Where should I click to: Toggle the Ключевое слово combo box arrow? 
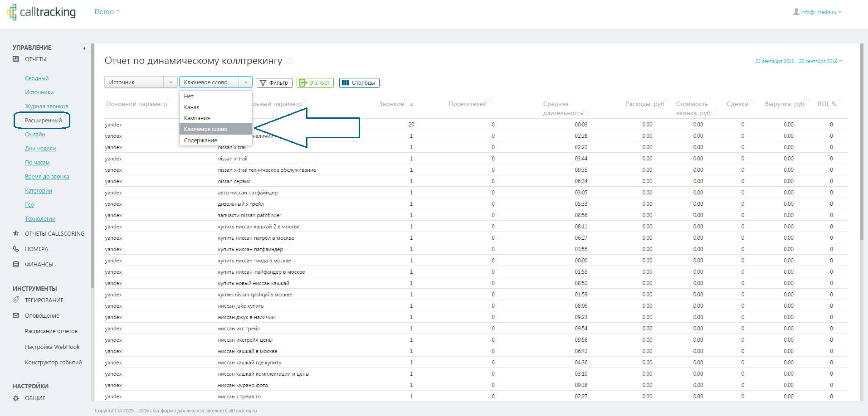tap(246, 82)
